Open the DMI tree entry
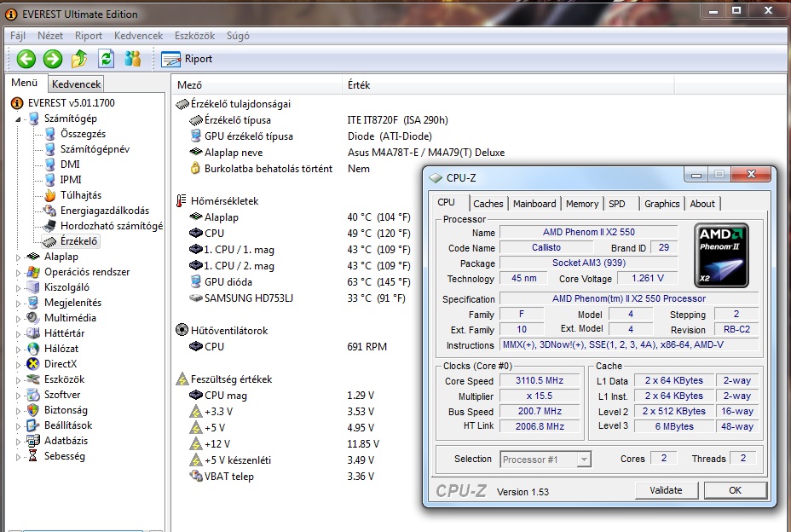791x532 pixels. click(70, 164)
